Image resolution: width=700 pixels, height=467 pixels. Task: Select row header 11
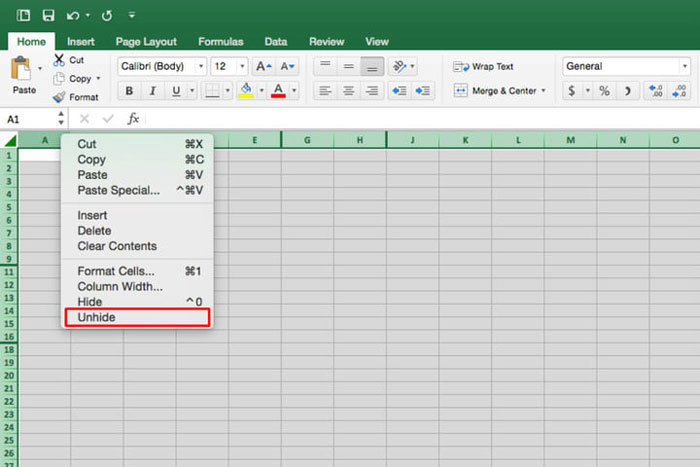tap(9, 272)
